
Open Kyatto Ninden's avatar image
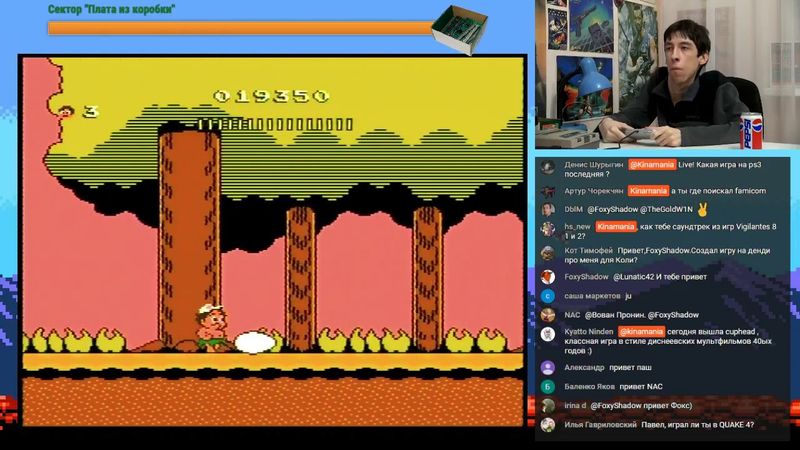[548, 333]
